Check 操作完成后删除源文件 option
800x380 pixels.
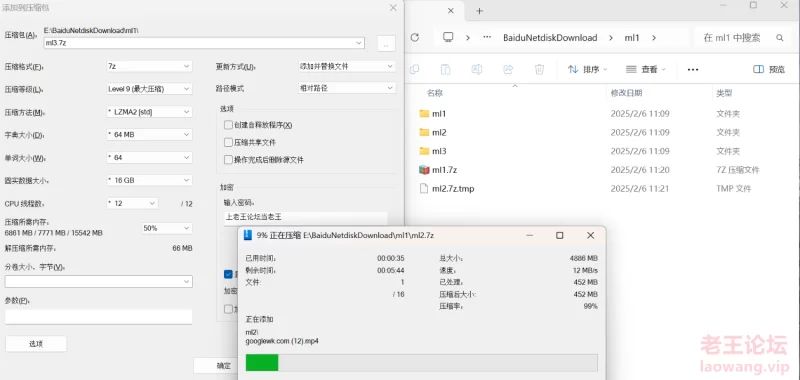point(228,160)
